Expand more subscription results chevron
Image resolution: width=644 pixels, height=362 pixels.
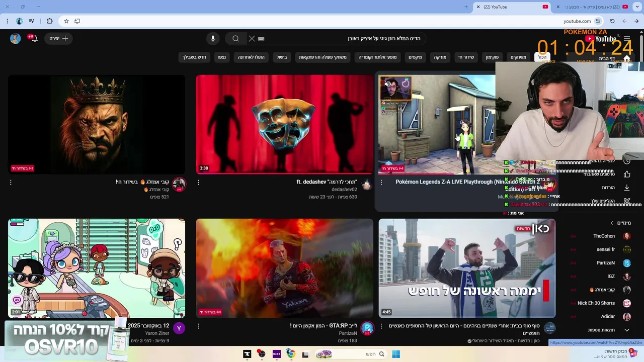coord(627,330)
